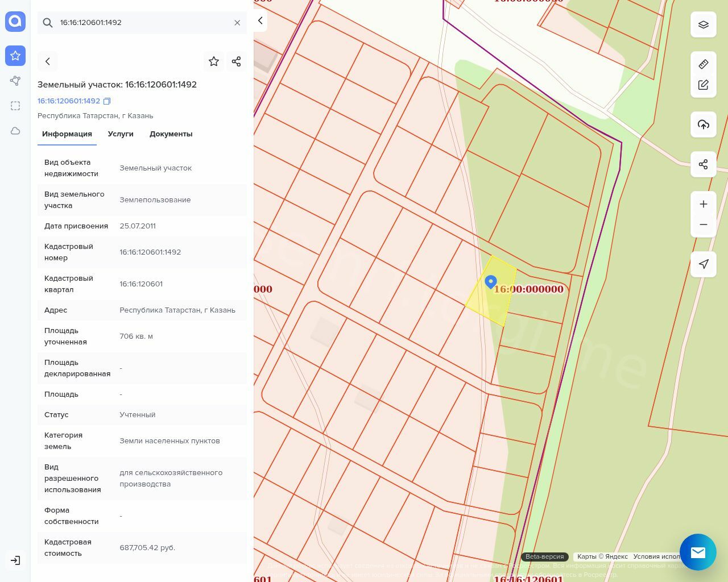Switch to the Услуги tab

(121, 134)
